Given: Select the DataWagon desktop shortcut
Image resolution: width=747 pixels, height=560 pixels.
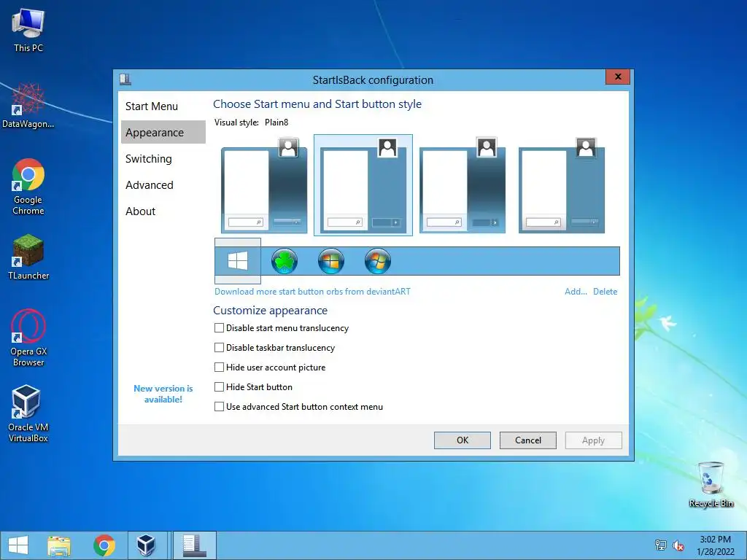Looking at the screenshot, I should 28,106.
